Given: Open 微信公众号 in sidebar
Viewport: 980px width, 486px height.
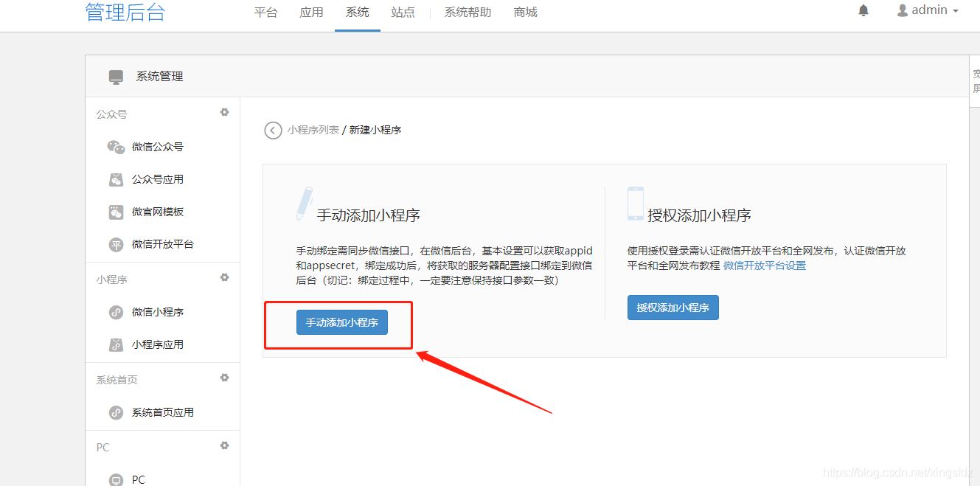Looking at the screenshot, I should (x=157, y=147).
